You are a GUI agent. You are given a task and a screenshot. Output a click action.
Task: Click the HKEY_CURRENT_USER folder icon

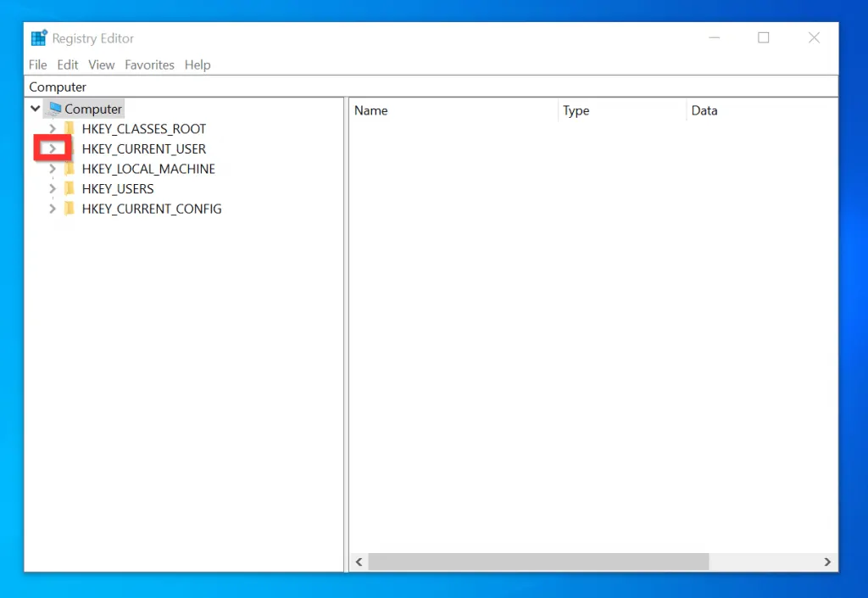pos(70,148)
